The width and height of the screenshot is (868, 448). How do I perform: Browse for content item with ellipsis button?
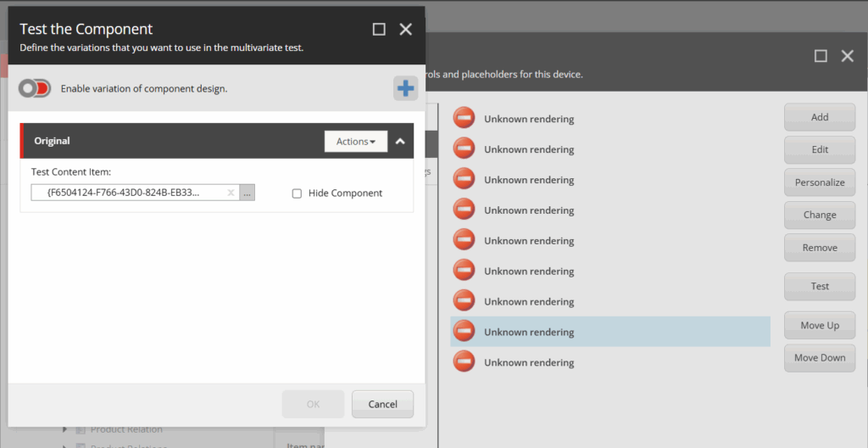tap(247, 193)
